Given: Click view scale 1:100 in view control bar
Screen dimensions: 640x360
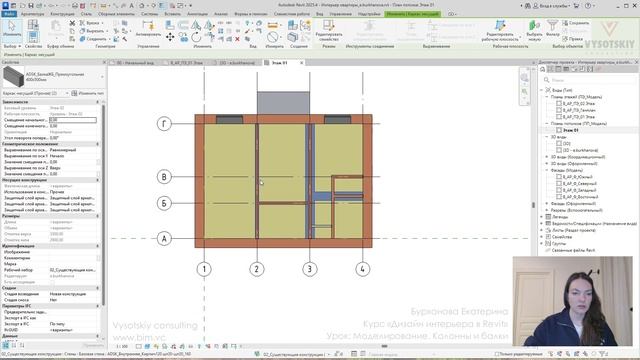Looking at the screenshot, I should 122,346.
